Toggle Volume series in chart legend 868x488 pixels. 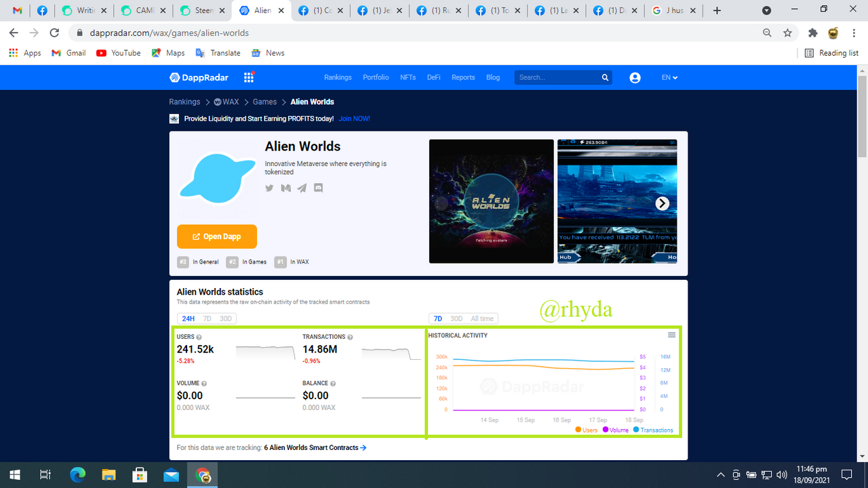tap(615, 430)
